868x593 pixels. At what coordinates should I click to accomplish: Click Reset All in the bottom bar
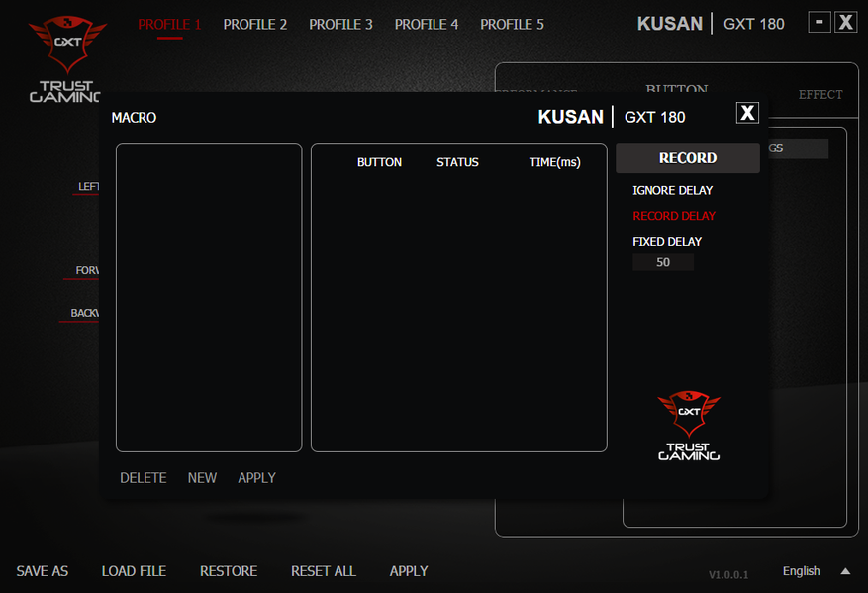click(324, 571)
